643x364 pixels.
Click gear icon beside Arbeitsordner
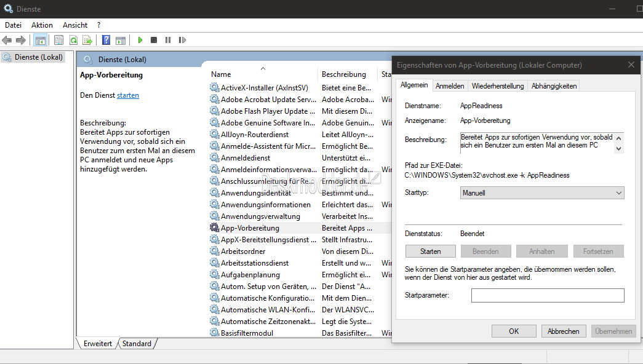(214, 251)
